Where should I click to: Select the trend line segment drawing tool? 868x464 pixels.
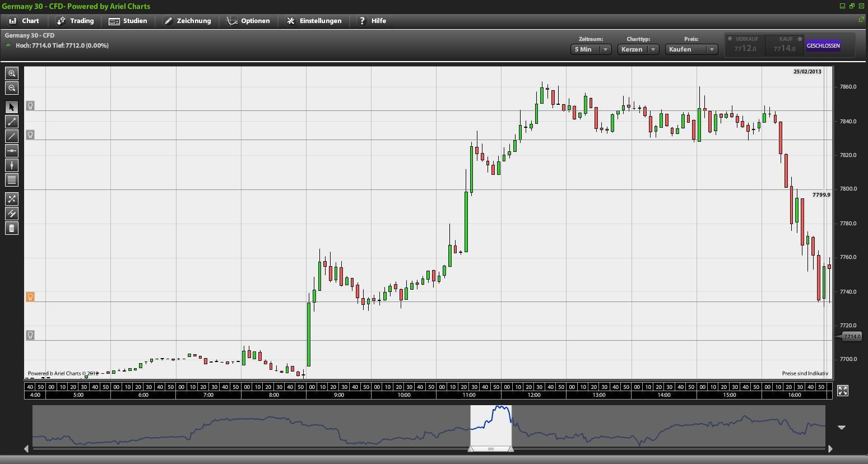12,122
